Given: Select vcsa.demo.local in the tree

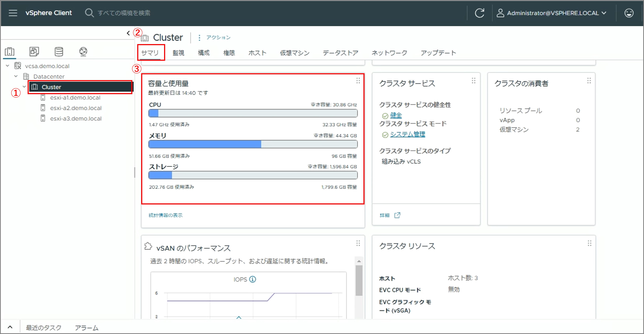Looking at the screenshot, I should point(47,66).
